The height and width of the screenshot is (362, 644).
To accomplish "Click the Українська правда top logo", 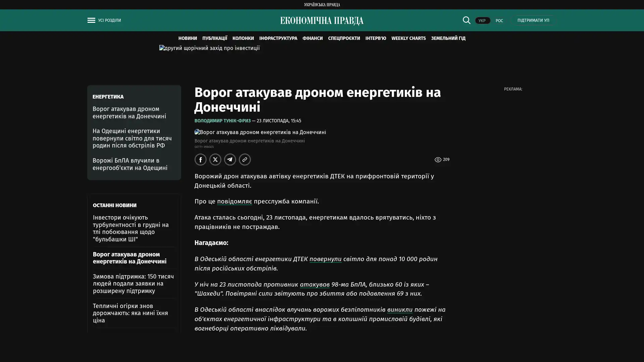I will pyautogui.click(x=322, y=4).
